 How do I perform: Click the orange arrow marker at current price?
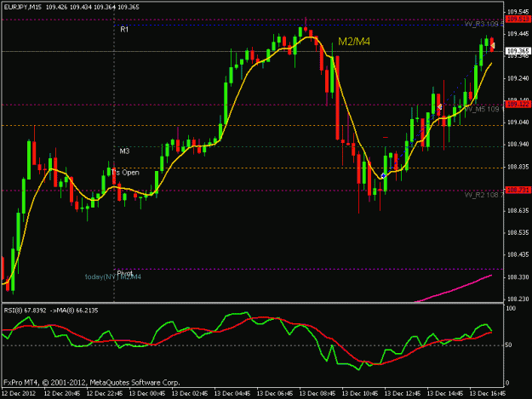coord(493,45)
